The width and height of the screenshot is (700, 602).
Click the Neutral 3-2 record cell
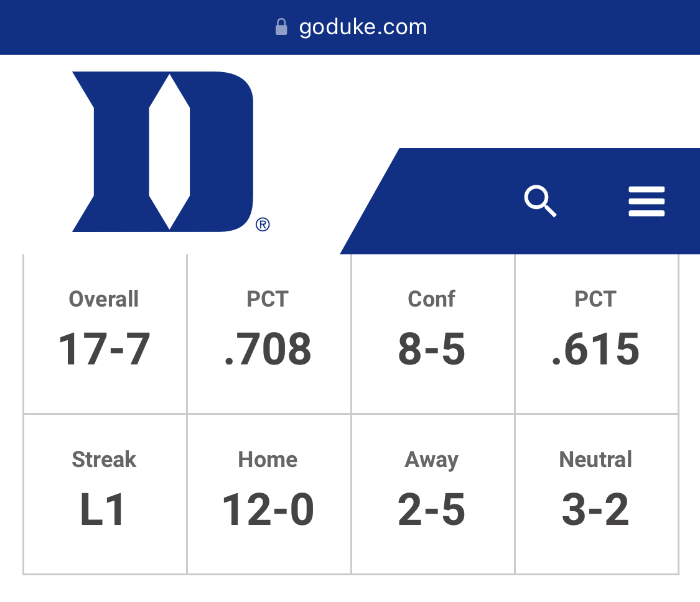[x=597, y=494]
